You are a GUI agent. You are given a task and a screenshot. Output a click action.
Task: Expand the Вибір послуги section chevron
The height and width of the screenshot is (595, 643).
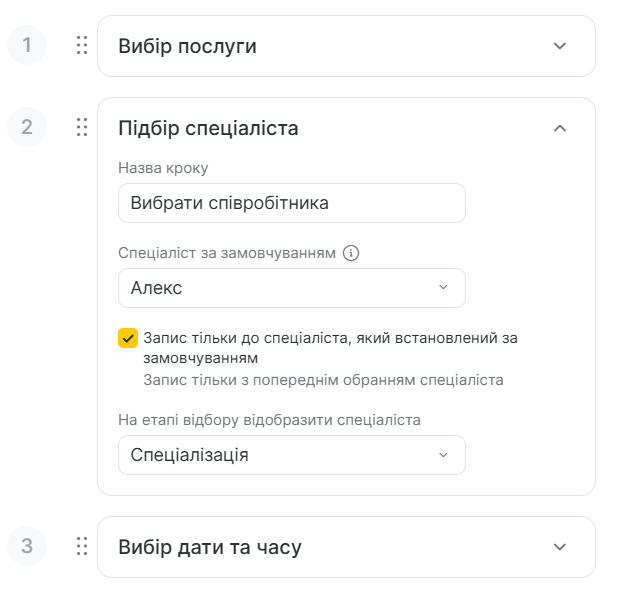click(560, 46)
